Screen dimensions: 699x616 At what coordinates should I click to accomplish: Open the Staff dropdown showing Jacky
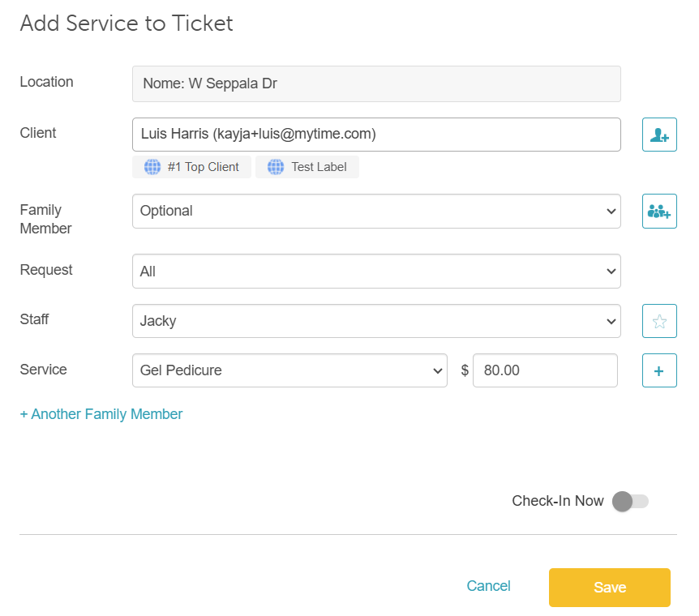(x=376, y=321)
